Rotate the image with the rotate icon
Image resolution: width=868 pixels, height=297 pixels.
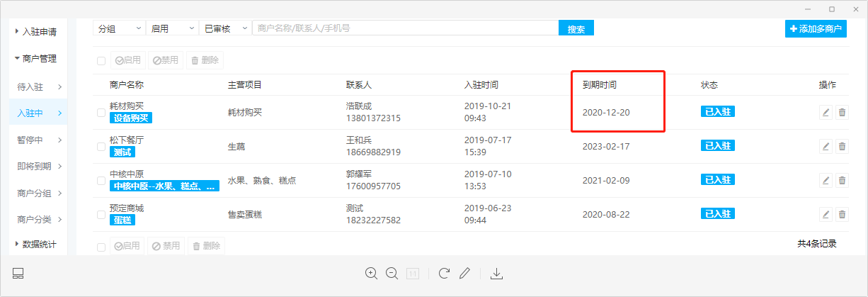click(x=444, y=273)
